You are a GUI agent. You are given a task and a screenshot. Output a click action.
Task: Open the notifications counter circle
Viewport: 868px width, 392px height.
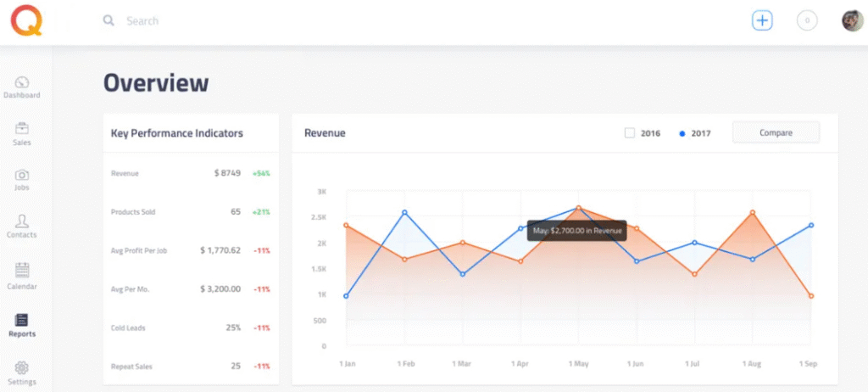[x=807, y=21]
